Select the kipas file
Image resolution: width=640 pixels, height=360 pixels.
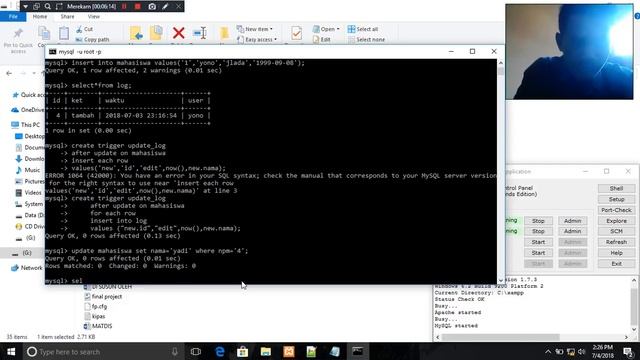pos(95,316)
